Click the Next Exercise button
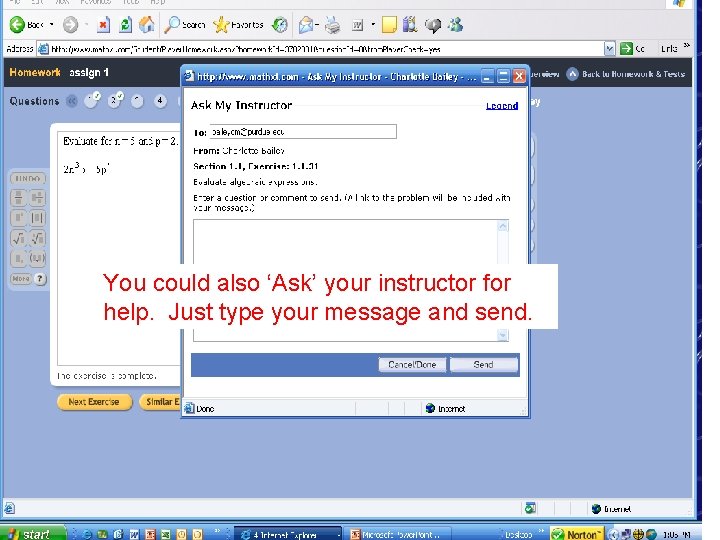The width and height of the screenshot is (720, 540). click(94, 402)
